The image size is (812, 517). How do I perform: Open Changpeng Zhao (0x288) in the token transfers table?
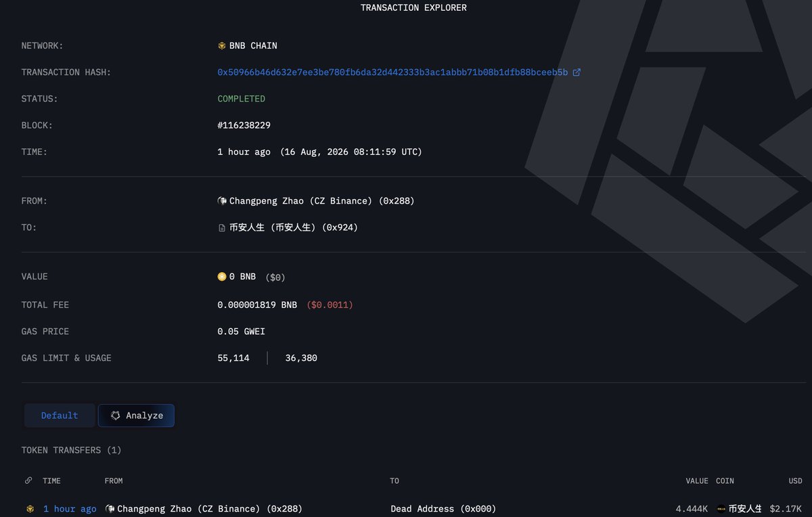click(210, 509)
